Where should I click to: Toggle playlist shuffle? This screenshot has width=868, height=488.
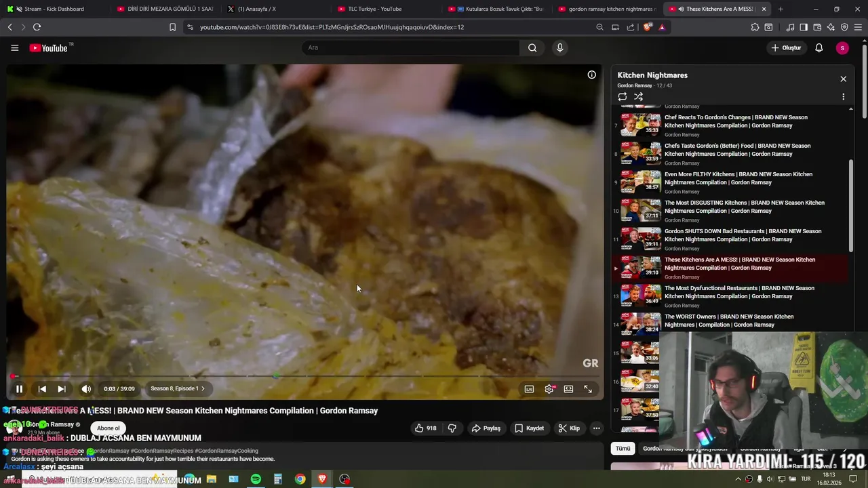pos(638,97)
